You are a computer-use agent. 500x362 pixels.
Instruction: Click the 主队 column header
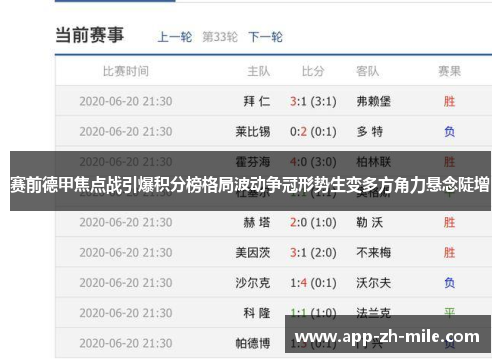259,71
